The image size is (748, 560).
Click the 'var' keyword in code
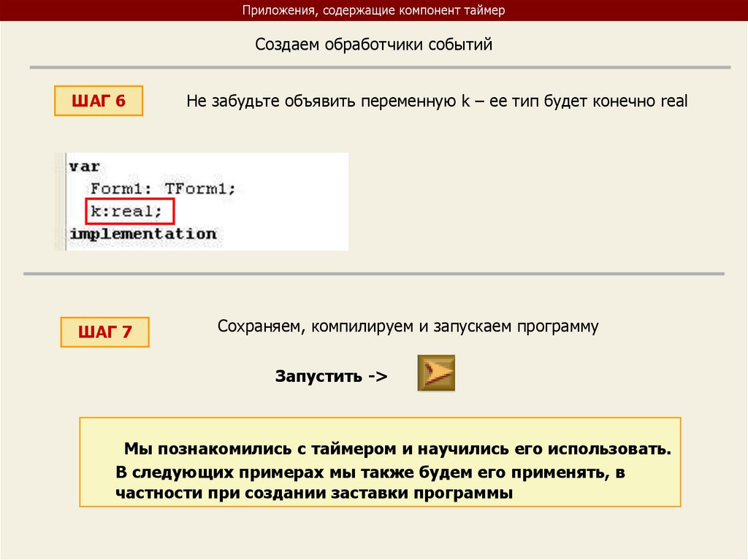[x=85, y=166]
